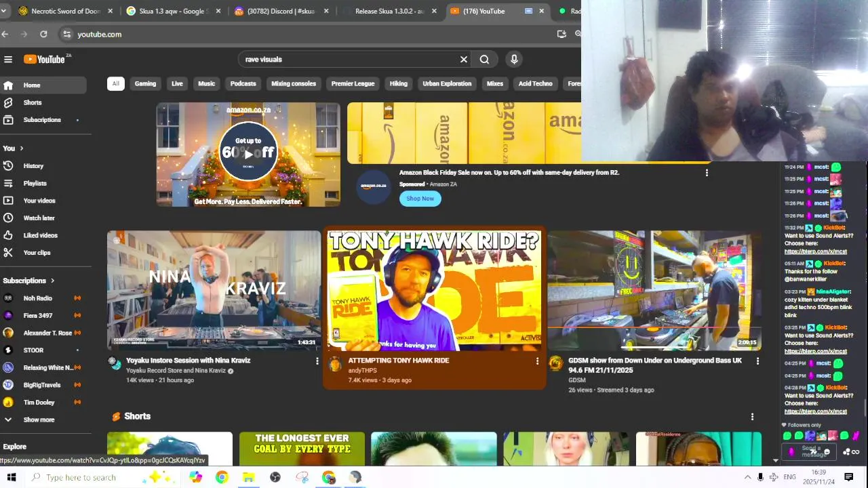
Task: Open Subscriptions in the sidebar
Action: 43,120
